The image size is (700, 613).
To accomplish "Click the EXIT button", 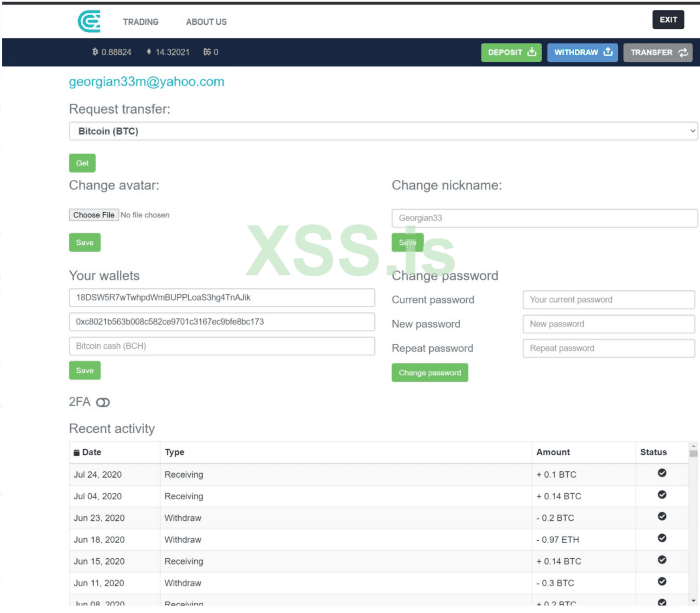I will coord(668,20).
